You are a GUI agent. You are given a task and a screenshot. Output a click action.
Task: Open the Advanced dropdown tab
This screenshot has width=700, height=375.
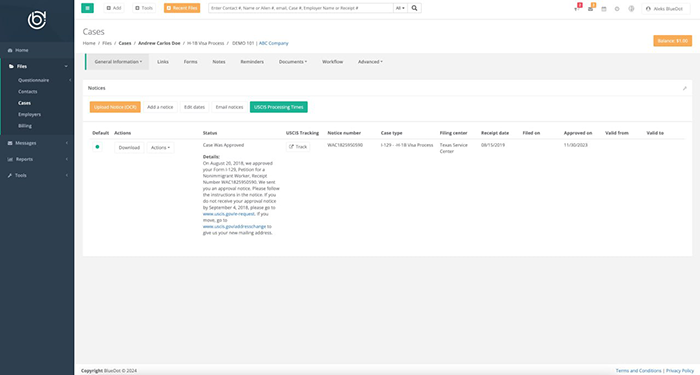tap(370, 62)
